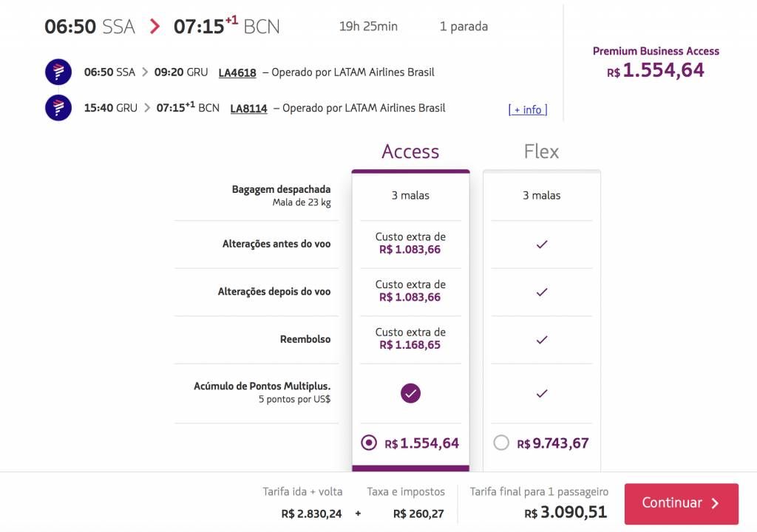Click the chevron between 15:40 GRU and 07:15 BCN

tap(147, 108)
